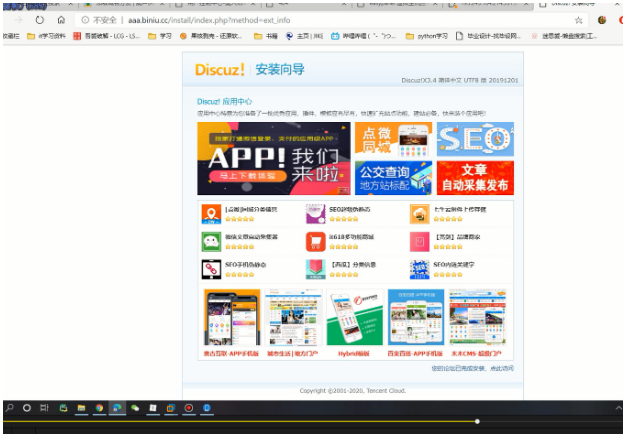Open the python学习 bookmark folder
The height and width of the screenshot is (437, 626).
(427, 36)
